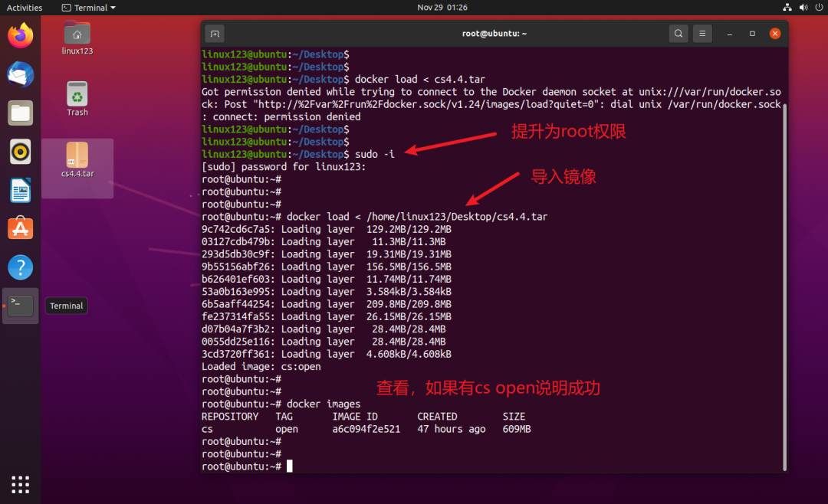Click the '9b55156abf26' layer line
This screenshot has width=828, height=504.
pyautogui.click(x=327, y=267)
